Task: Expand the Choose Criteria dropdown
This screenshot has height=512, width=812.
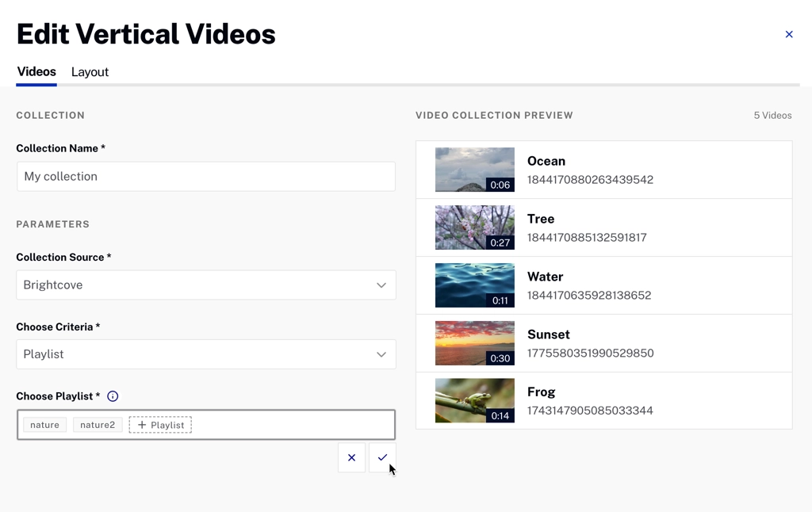Action: pos(205,354)
